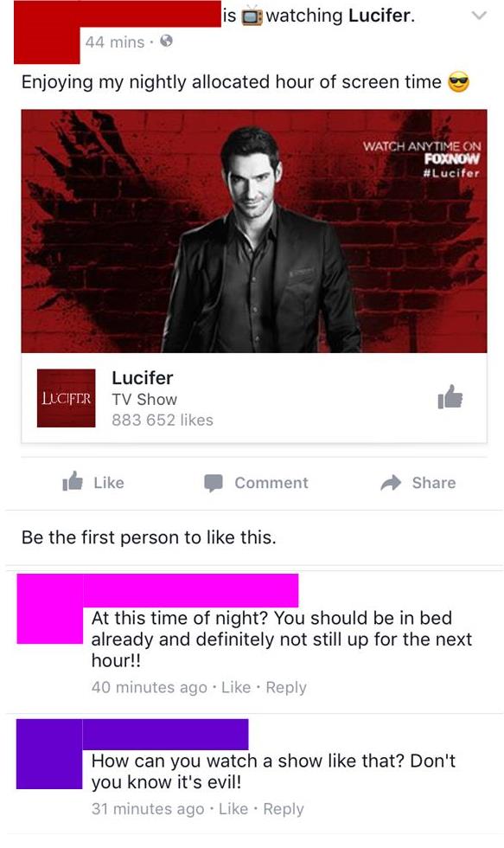Open the Lucifer TV Show page title
The image size is (504, 848).
pos(143,377)
